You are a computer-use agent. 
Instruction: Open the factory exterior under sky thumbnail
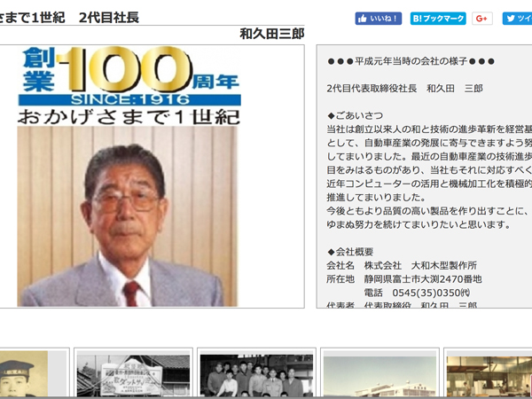[x=379, y=376]
